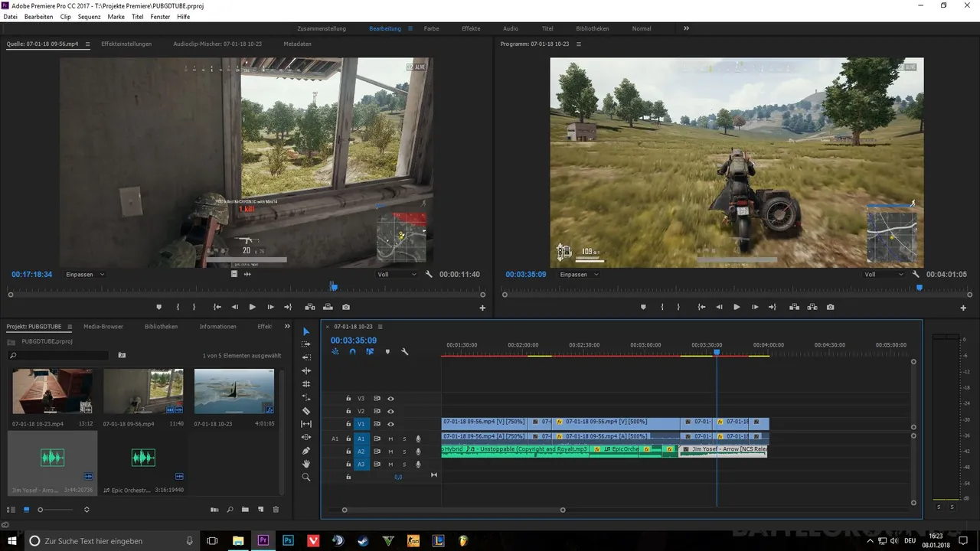
Task: Select the Selection arrow tool
Action: (306, 331)
